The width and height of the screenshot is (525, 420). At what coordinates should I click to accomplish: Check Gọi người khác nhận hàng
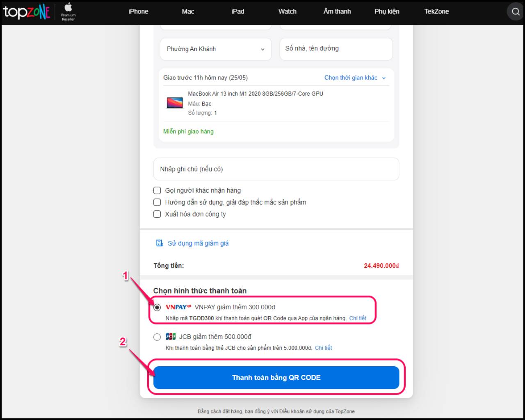click(157, 190)
